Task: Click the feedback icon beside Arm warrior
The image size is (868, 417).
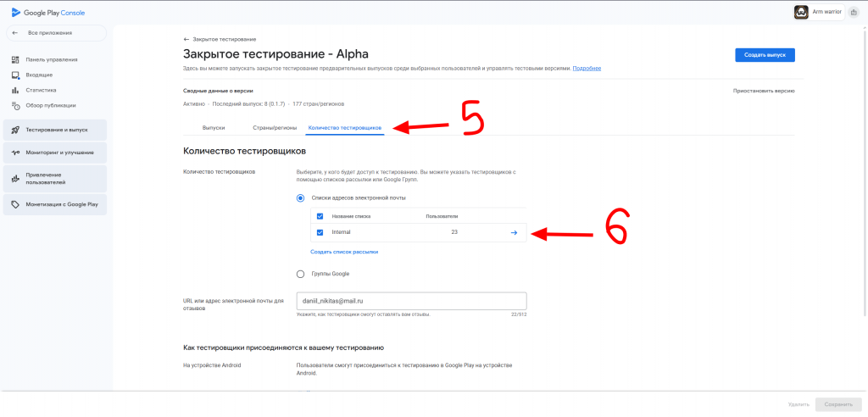Action: 854,12
